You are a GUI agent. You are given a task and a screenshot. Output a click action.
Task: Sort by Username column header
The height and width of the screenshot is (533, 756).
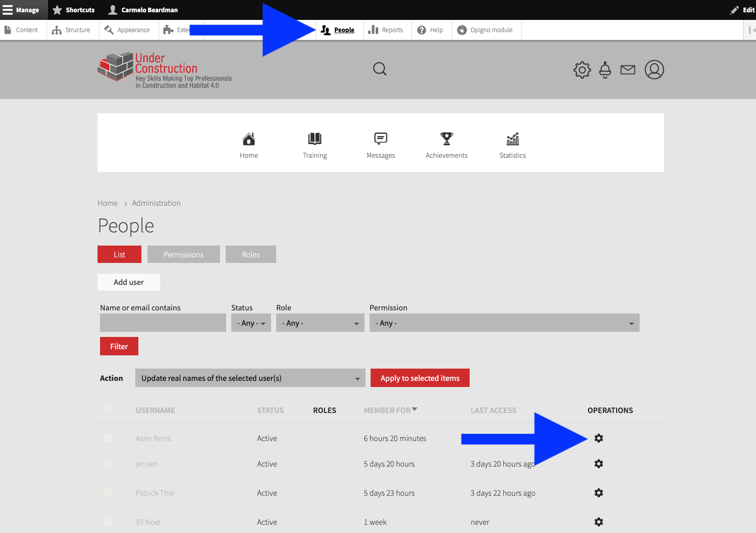coord(155,410)
